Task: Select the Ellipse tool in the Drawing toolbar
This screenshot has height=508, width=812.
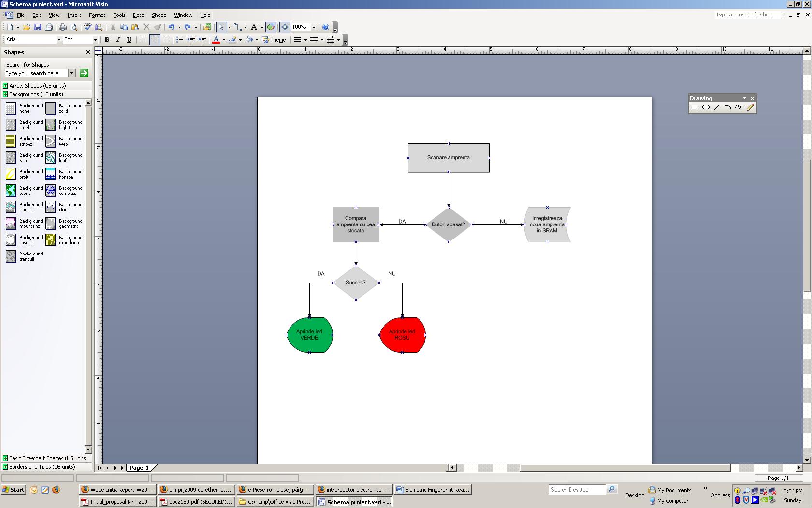Action: [x=706, y=107]
